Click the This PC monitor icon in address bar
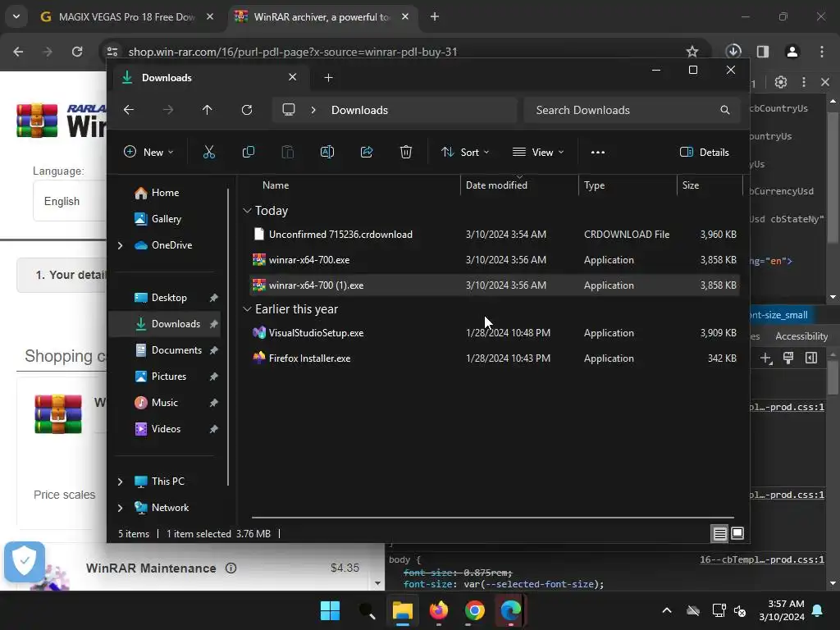This screenshot has width=840, height=630. point(289,110)
